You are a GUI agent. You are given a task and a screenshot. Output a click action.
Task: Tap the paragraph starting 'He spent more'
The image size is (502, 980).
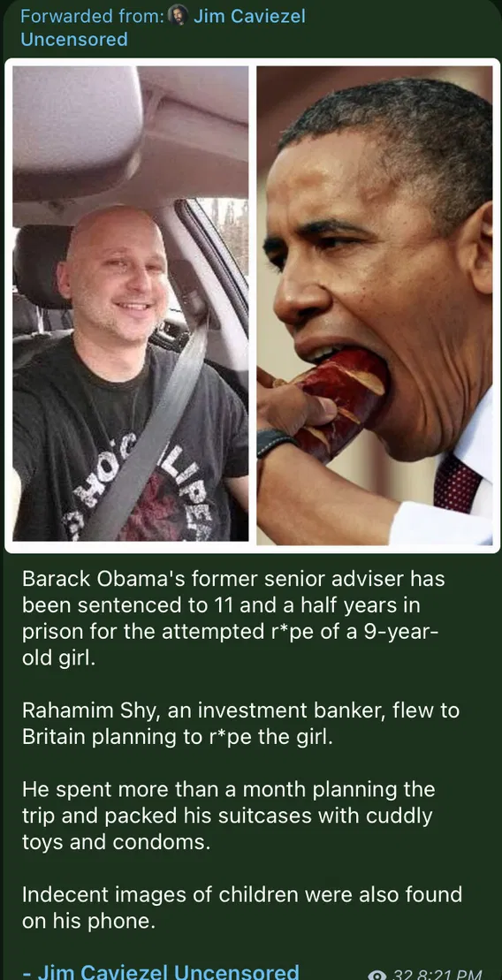(x=228, y=816)
